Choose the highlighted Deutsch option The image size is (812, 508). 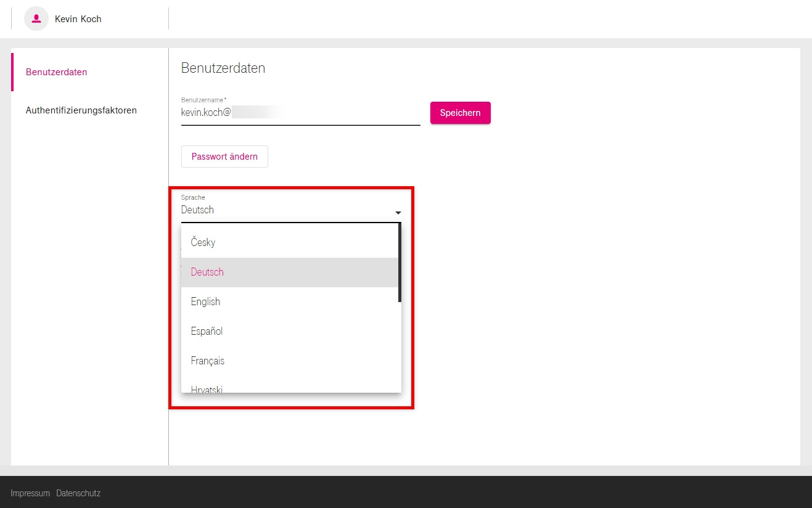[207, 272]
